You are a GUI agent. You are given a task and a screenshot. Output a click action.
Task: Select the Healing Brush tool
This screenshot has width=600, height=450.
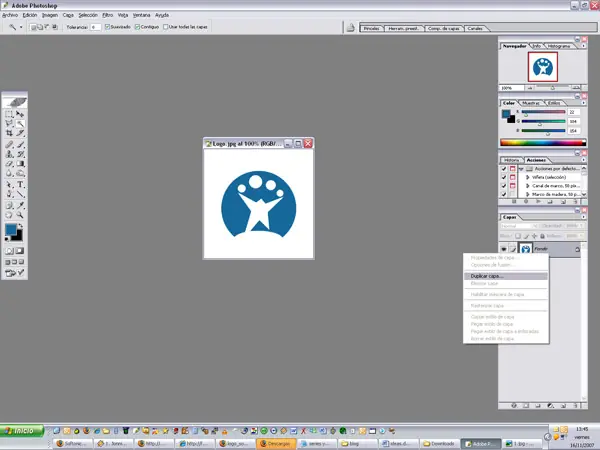point(9,145)
